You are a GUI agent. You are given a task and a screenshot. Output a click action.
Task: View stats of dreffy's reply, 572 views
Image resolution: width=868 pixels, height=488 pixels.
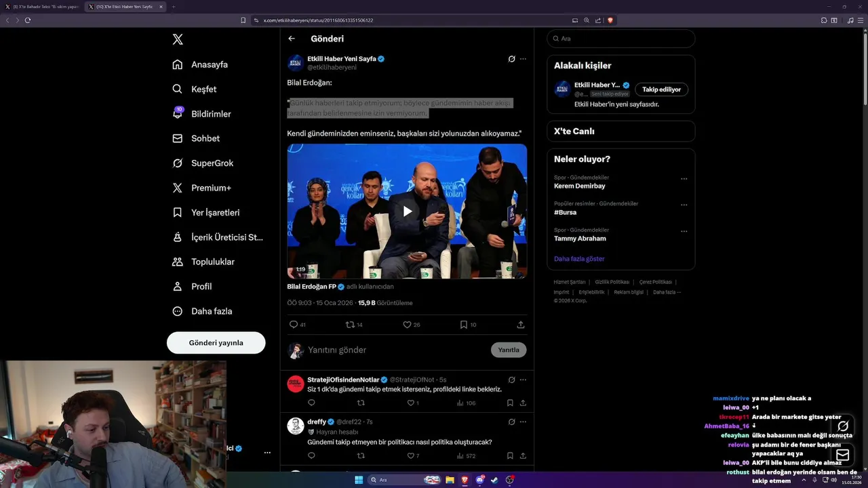point(466,455)
